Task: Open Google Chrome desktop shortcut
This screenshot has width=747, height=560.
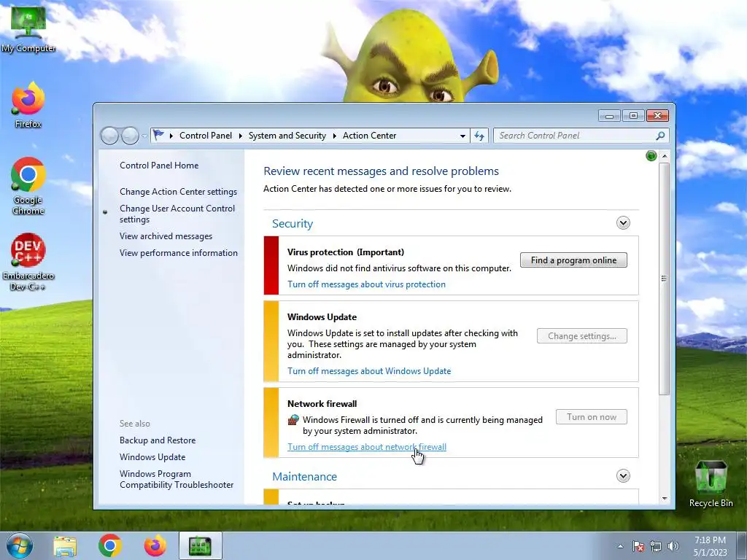Action: pos(28,186)
